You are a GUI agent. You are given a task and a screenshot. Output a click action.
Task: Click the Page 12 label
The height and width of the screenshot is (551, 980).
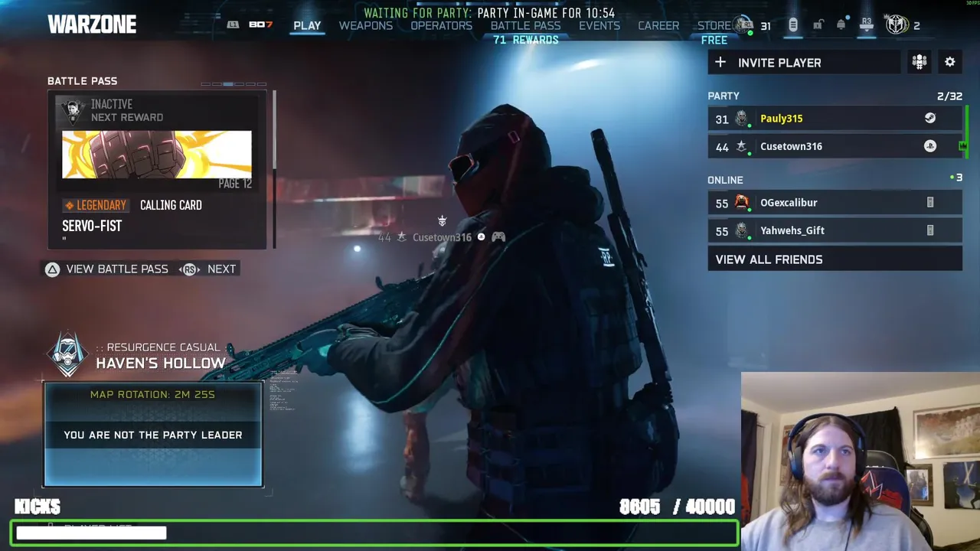click(x=235, y=184)
